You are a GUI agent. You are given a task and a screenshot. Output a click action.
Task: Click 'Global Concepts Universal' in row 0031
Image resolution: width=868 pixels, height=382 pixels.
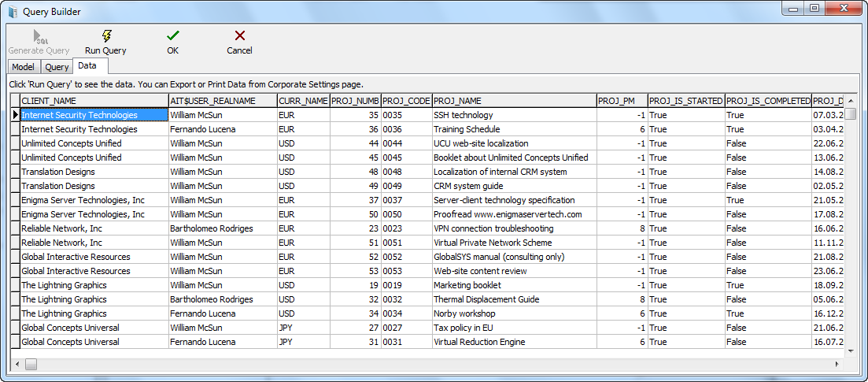[94, 342]
